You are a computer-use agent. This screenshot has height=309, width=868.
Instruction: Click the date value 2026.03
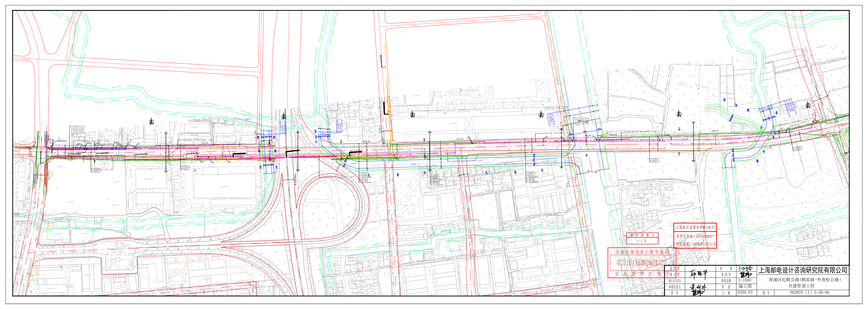745,292
